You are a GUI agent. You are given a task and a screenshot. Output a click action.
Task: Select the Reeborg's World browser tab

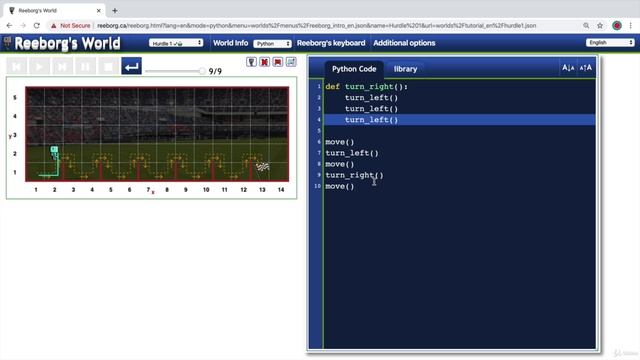pyautogui.click(x=53, y=11)
